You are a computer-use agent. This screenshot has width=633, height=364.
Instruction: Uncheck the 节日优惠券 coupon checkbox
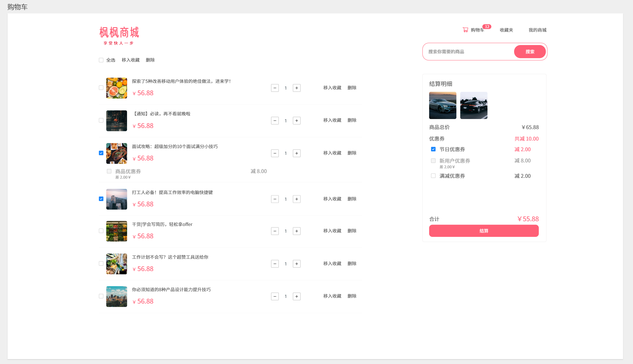(433, 149)
